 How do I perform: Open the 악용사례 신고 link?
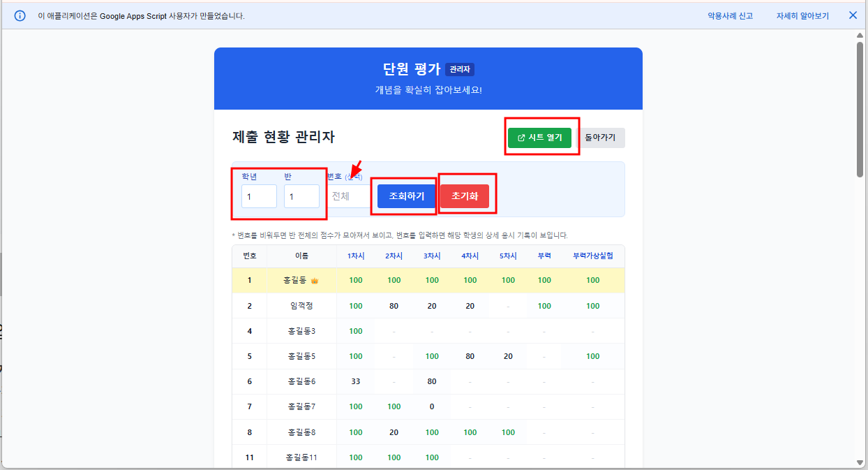730,15
